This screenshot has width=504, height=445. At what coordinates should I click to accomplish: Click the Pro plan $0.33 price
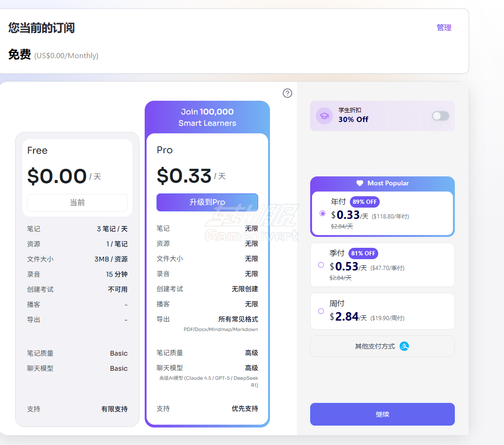point(184,176)
